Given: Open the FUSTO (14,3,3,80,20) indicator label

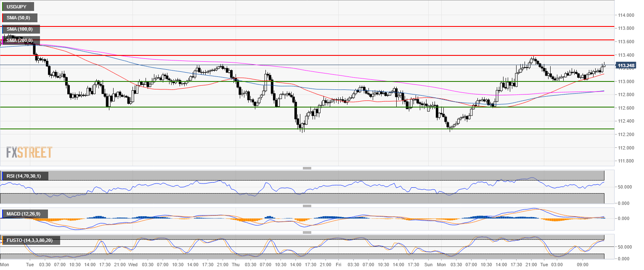Looking at the screenshot, I should (x=31, y=241).
